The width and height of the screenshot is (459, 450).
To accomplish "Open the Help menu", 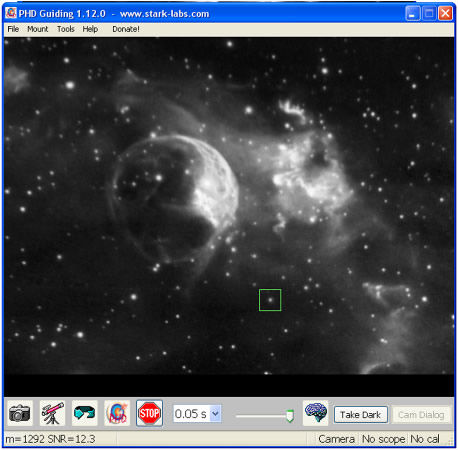I will pos(90,29).
